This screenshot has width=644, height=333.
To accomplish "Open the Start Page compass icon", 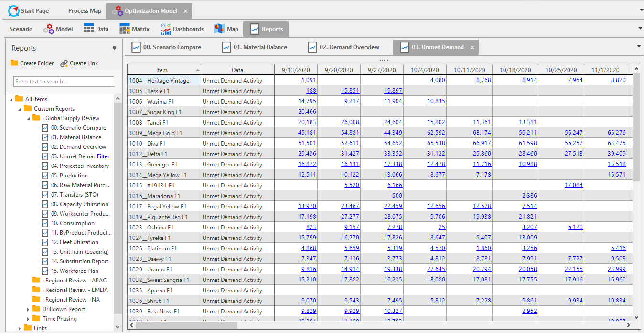I will coord(14,10).
